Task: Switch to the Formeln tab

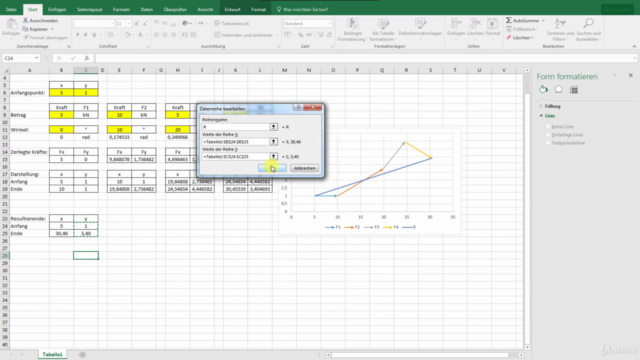Action: coord(121,9)
